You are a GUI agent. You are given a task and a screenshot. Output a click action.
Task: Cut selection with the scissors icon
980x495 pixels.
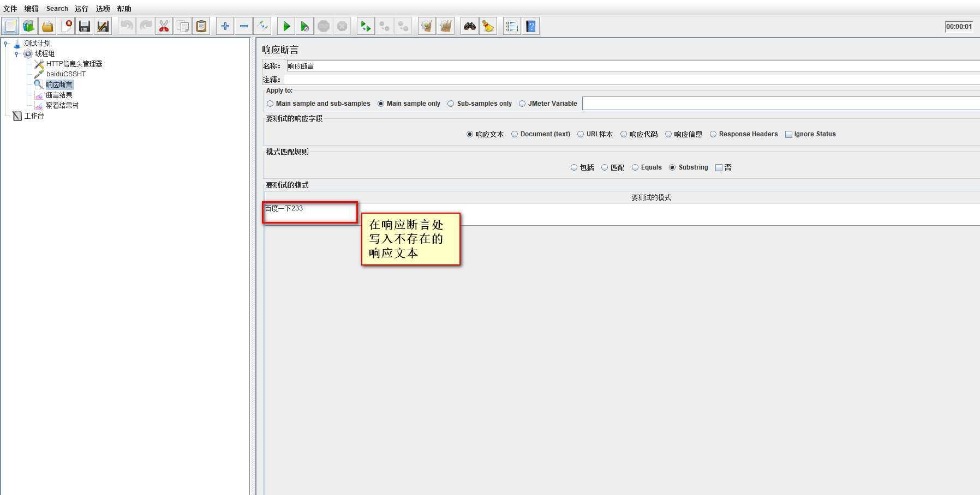164,26
